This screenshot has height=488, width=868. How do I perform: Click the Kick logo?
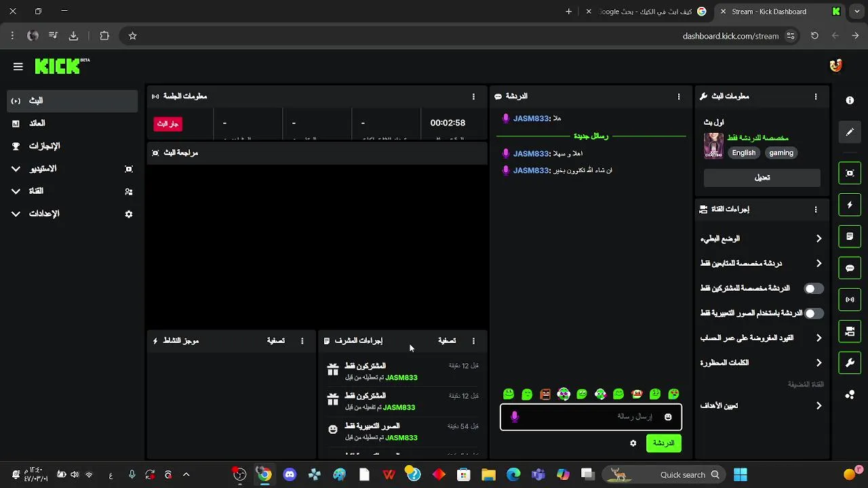click(62, 66)
